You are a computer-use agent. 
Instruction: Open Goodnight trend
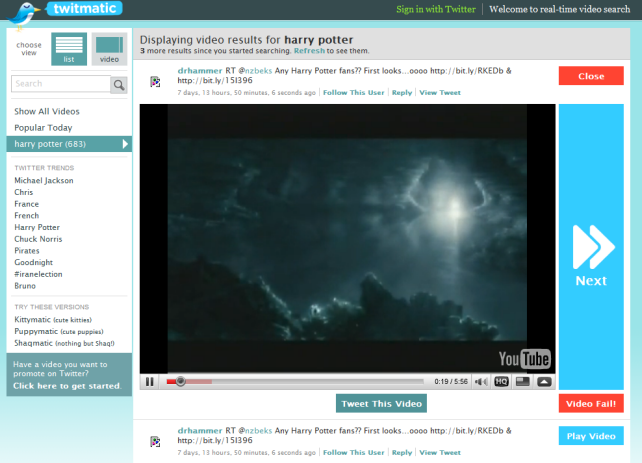34,262
